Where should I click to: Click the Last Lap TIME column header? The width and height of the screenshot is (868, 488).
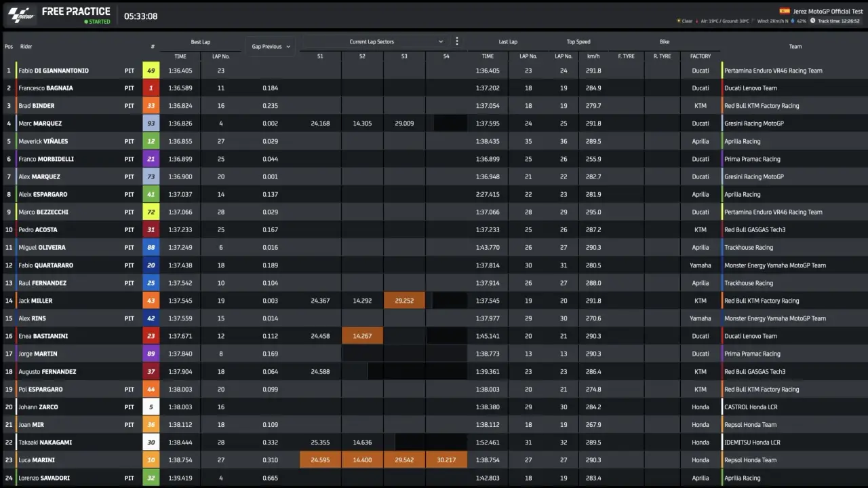pos(488,56)
